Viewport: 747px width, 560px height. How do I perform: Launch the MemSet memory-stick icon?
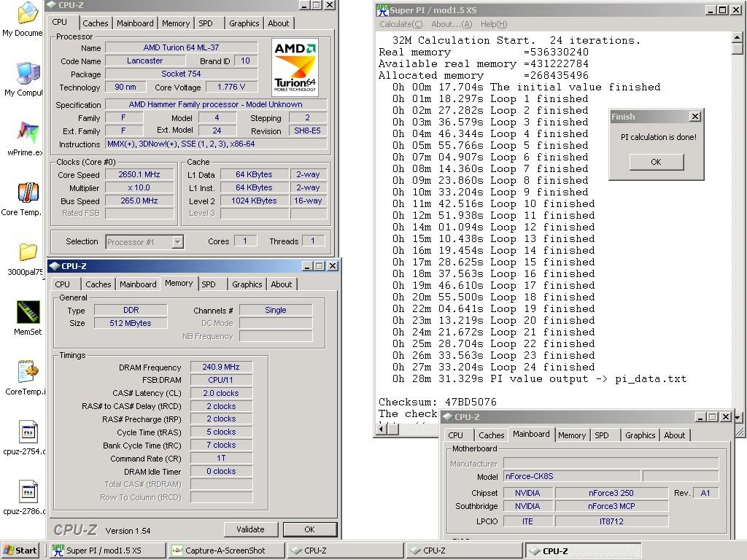click(x=28, y=312)
